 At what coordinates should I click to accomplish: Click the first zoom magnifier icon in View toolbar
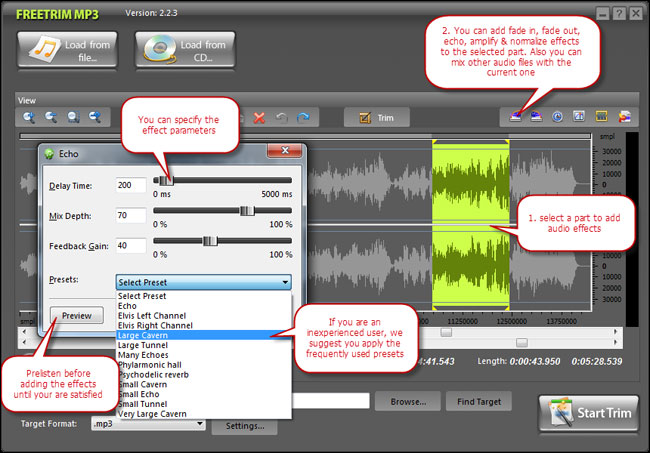[x=28, y=117]
